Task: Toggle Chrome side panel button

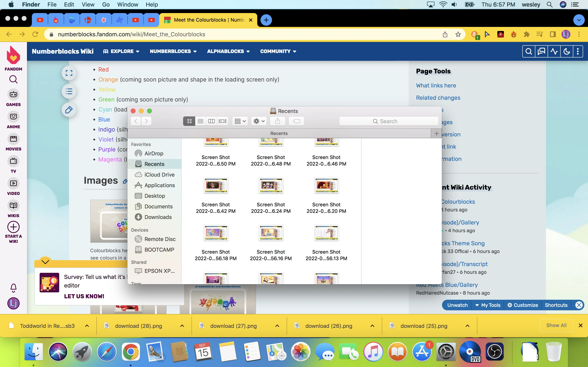Action: point(553,34)
